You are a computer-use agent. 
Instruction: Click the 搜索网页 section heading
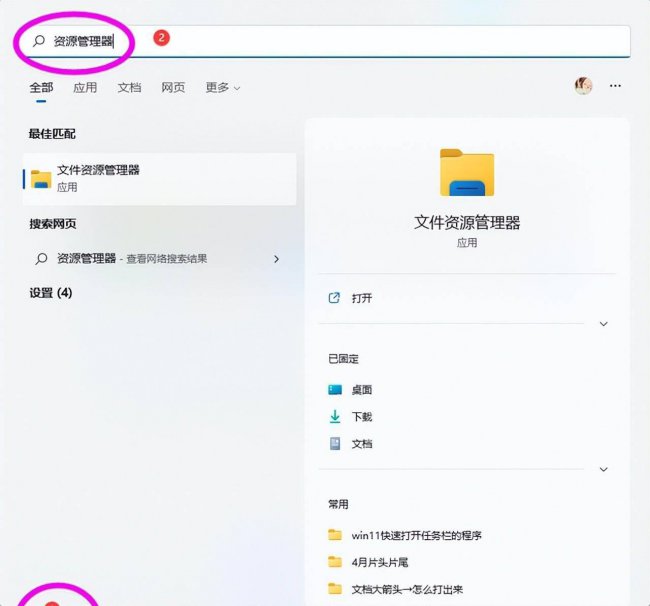[x=53, y=224]
